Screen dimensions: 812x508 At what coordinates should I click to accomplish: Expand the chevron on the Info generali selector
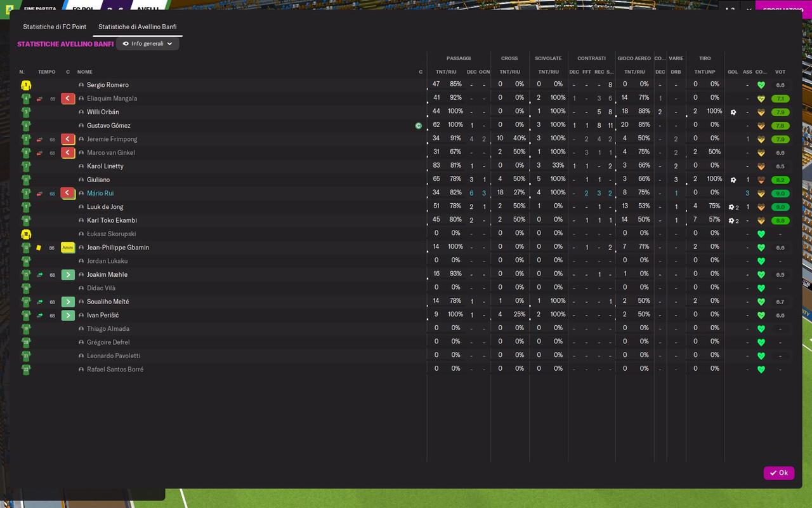tap(169, 44)
